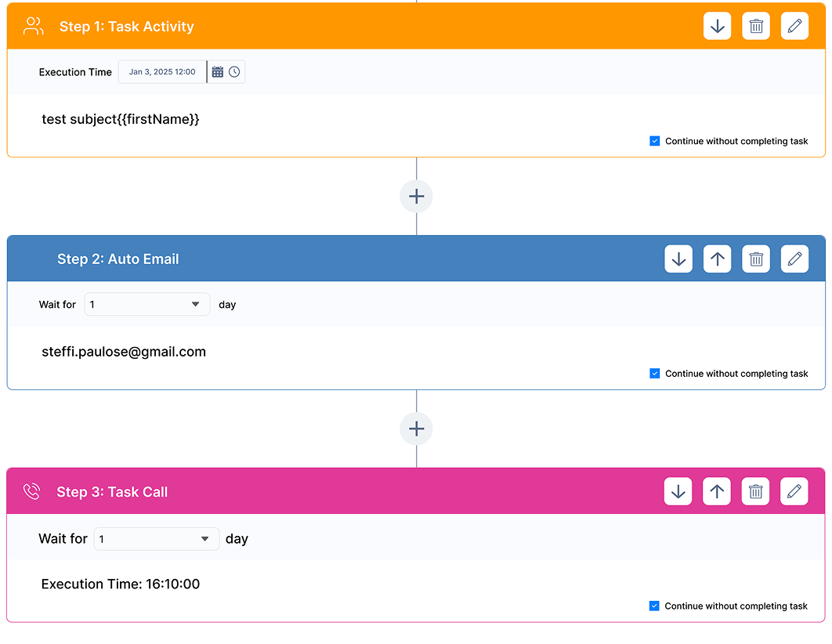Screen dimensions: 832x644
Task: Uncheck Continue without completing task in Step 1
Action: click(x=654, y=141)
